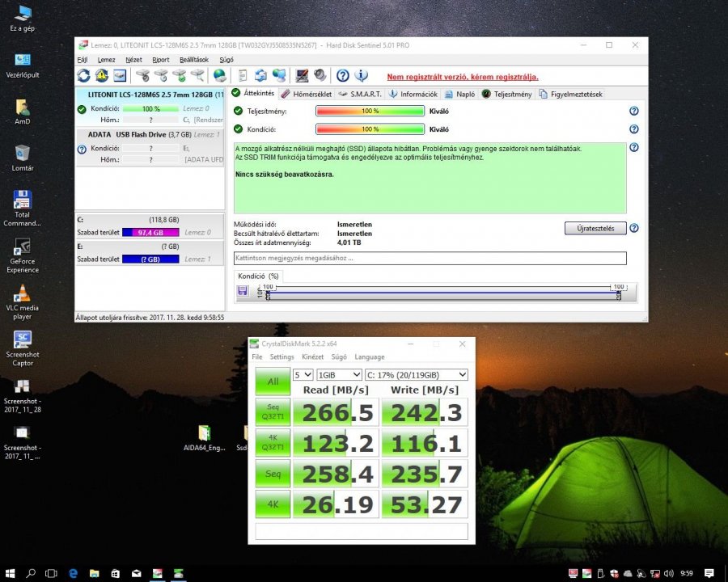Click the green All button in CrystalDiskMark
This screenshot has height=582, width=728.
tap(273, 382)
